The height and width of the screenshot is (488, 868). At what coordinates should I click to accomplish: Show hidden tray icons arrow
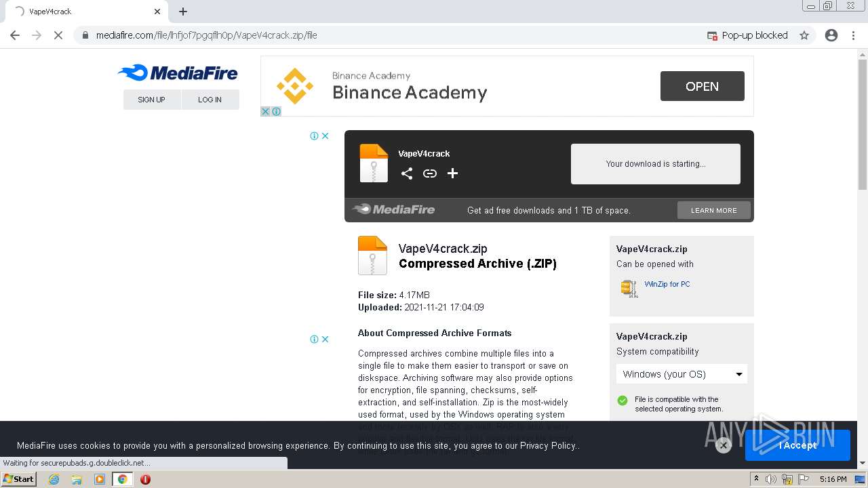pos(756,479)
